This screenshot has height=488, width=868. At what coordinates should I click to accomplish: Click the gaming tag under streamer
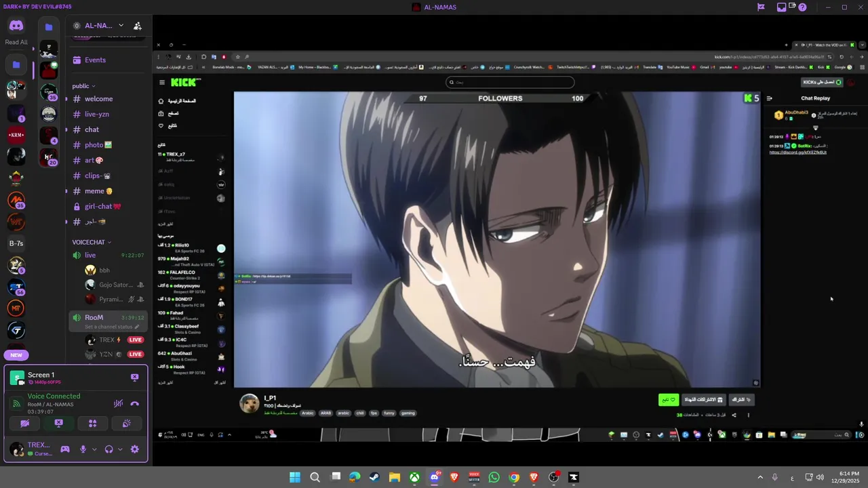pos(408,413)
